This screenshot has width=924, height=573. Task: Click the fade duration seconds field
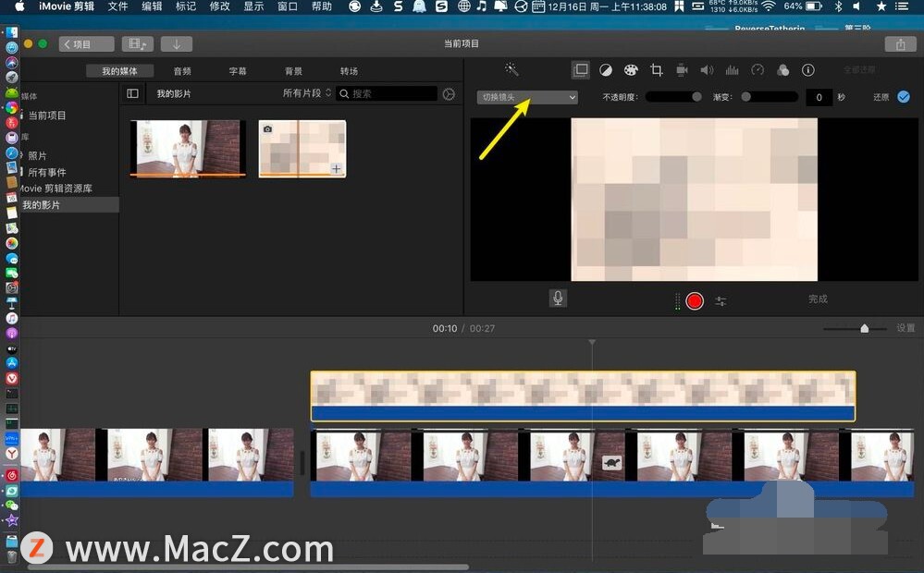(x=819, y=97)
